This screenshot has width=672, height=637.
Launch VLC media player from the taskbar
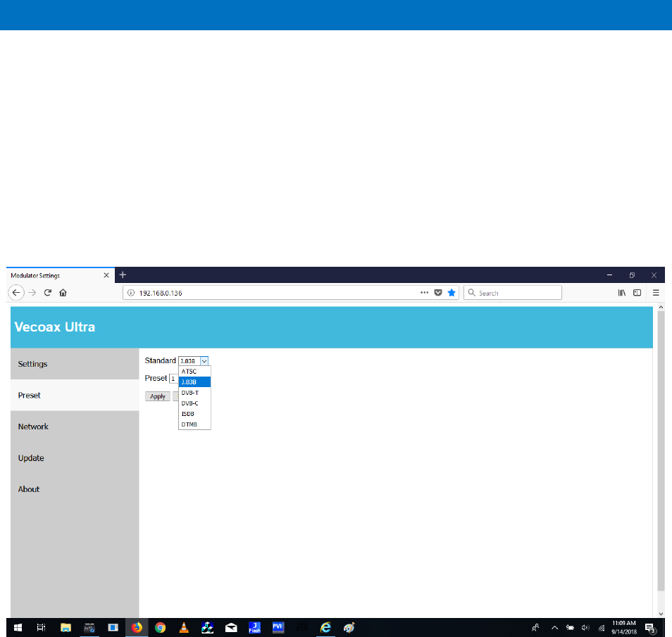click(x=184, y=628)
